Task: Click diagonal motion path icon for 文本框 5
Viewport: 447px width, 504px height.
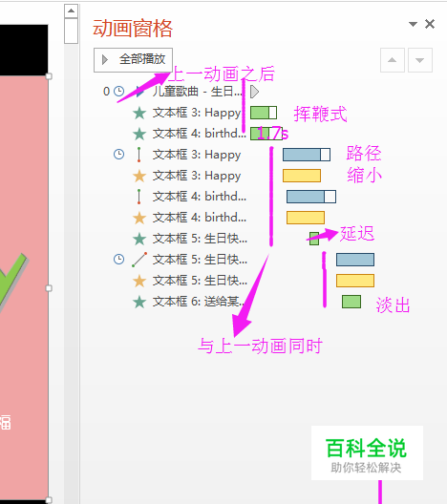Action: pyautogui.click(x=139, y=260)
